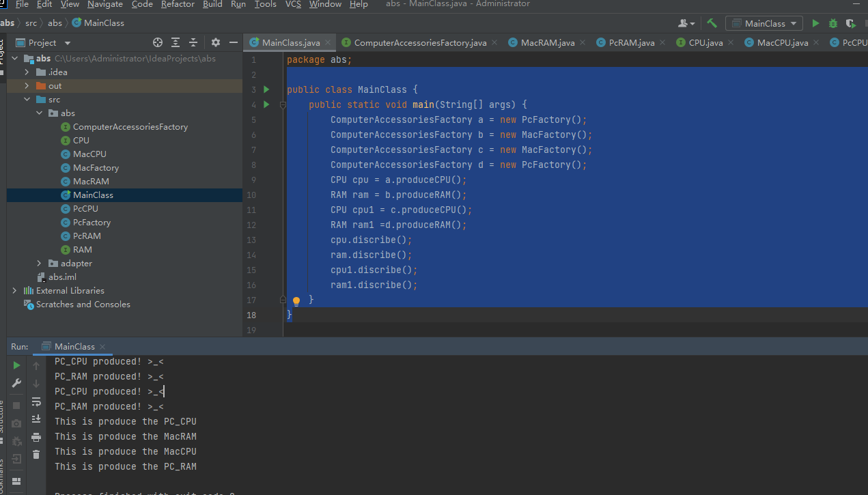
Task: Click the Build Project hammer icon
Action: pos(712,23)
